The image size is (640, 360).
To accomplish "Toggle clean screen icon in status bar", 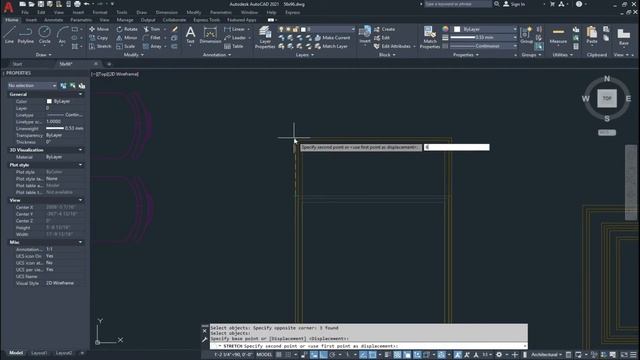I will (x=624, y=355).
